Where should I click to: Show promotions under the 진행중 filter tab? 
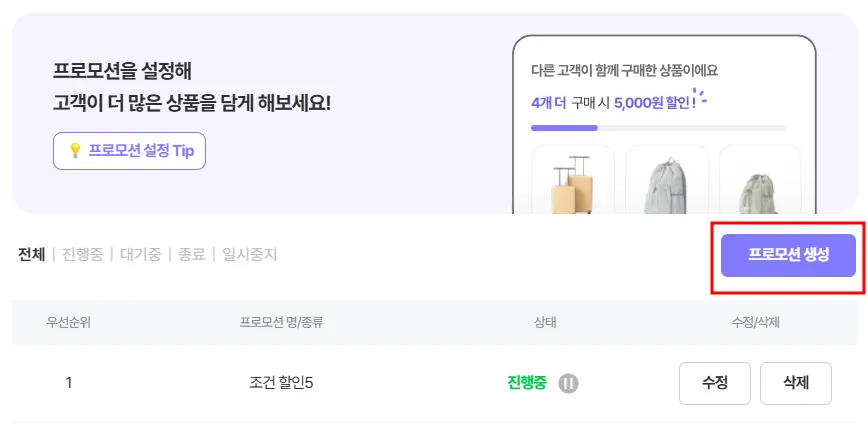[81, 254]
